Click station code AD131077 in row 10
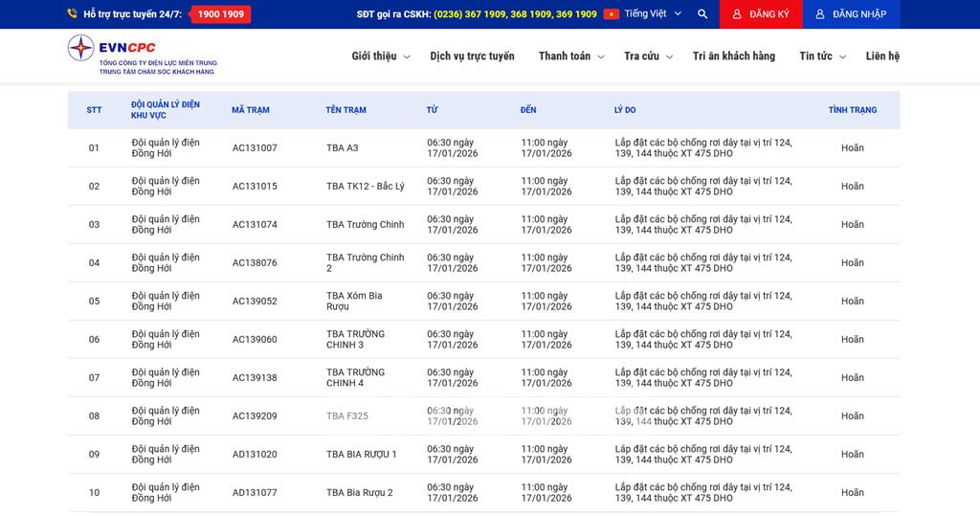The width and height of the screenshot is (980, 516). click(255, 493)
